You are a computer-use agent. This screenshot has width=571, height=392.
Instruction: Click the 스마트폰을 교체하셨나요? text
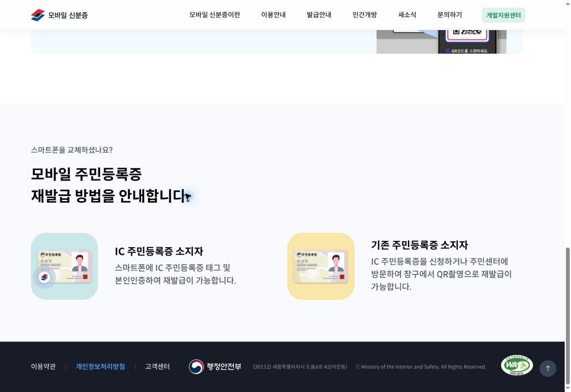pyautogui.click(x=72, y=150)
